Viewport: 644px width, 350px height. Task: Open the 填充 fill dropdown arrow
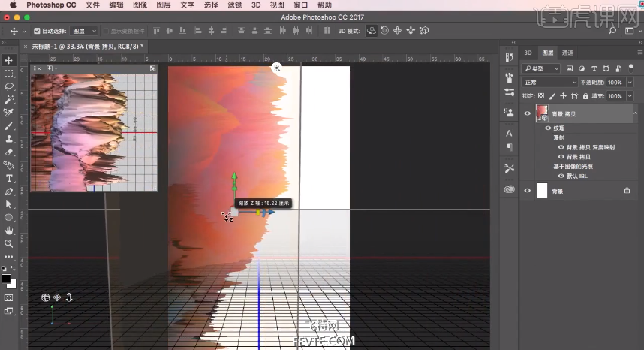[630, 96]
